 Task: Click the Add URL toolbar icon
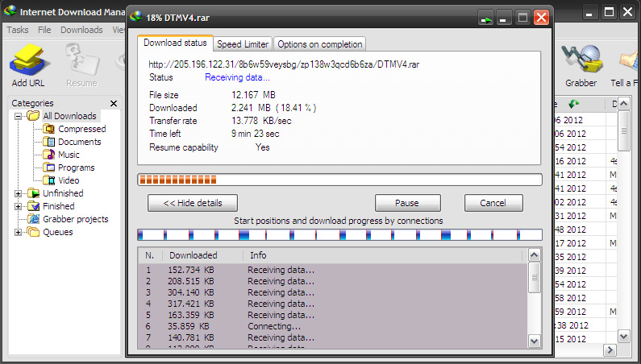pos(28,60)
